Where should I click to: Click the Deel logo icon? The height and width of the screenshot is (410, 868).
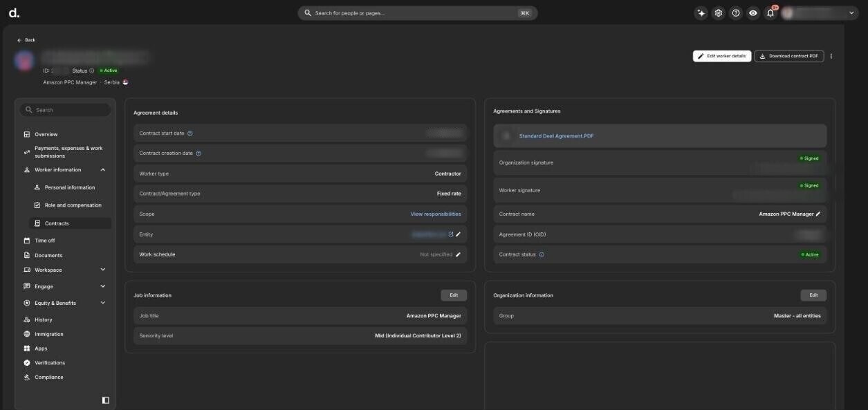tap(14, 12)
